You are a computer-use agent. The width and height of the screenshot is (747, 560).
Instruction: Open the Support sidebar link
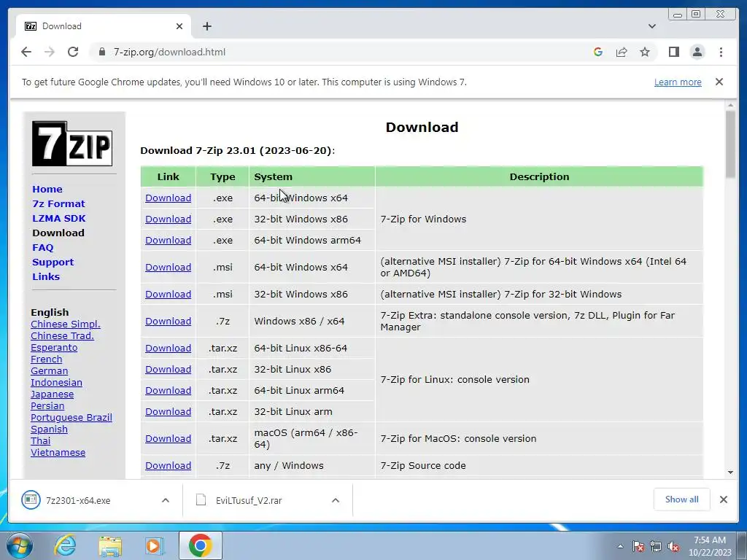(53, 262)
